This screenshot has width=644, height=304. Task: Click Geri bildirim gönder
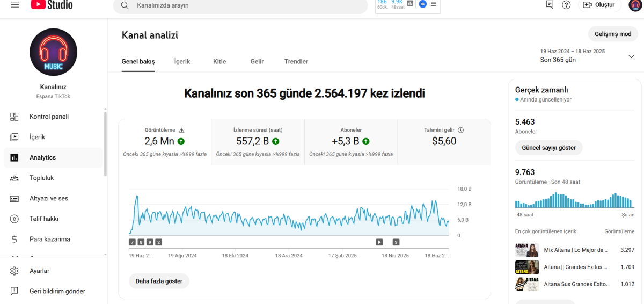click(53, 291)
